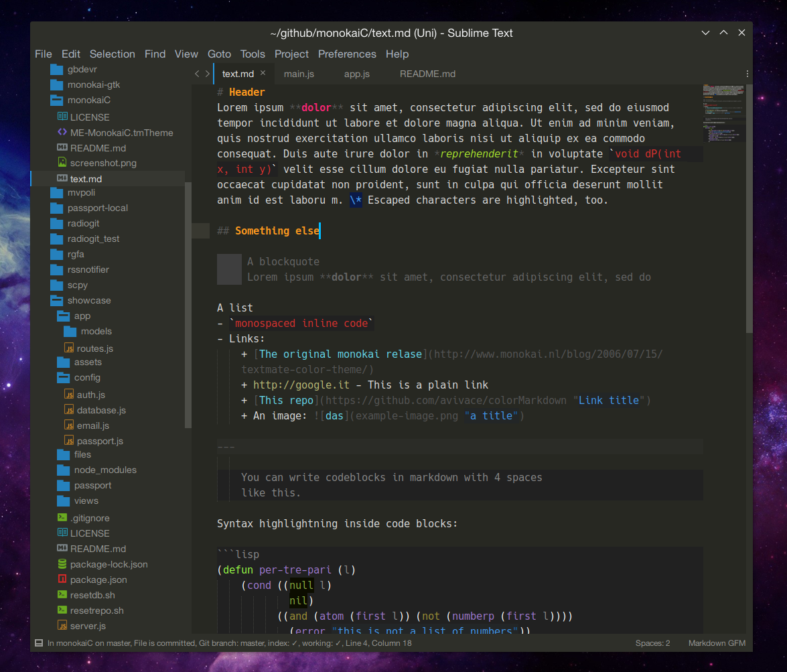Click the screenshot.png image file icon
This screenshot has height=672, width=787.
[62, 162]
